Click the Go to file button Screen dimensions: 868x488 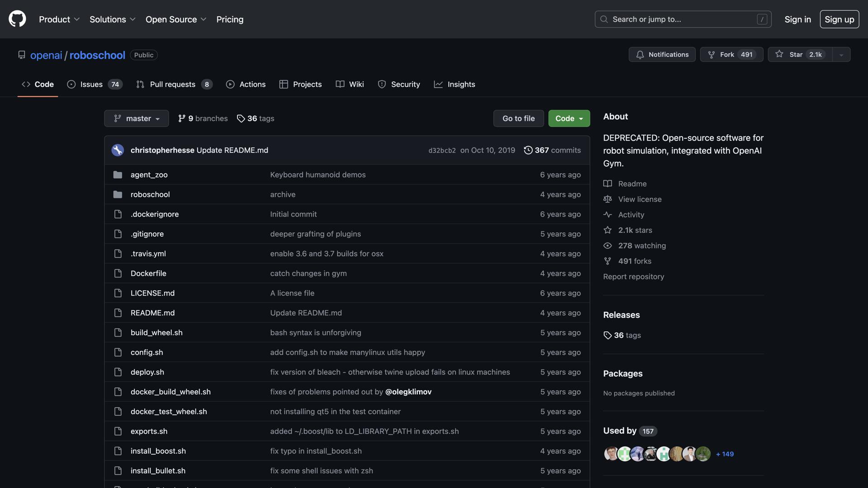[518, 118]
